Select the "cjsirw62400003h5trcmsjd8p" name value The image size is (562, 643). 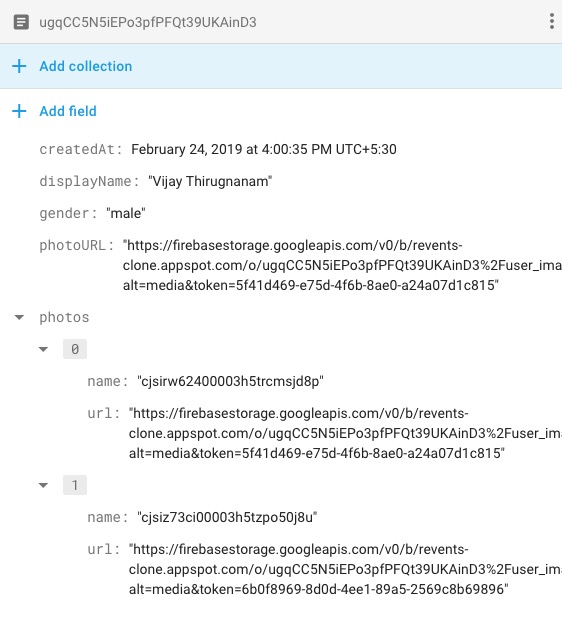(230, 381)
